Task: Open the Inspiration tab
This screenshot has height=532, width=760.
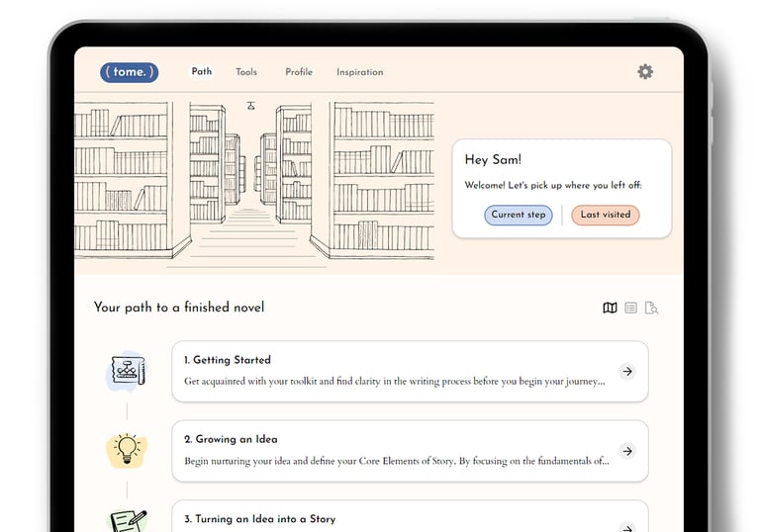Action: pyautogui.click(x=359, y=72)
